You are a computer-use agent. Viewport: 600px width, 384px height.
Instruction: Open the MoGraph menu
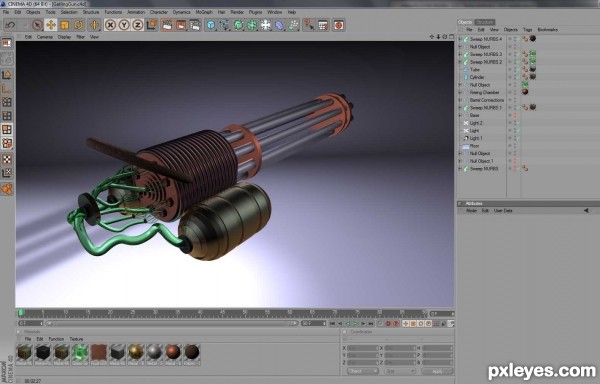(x=204, y=12)
